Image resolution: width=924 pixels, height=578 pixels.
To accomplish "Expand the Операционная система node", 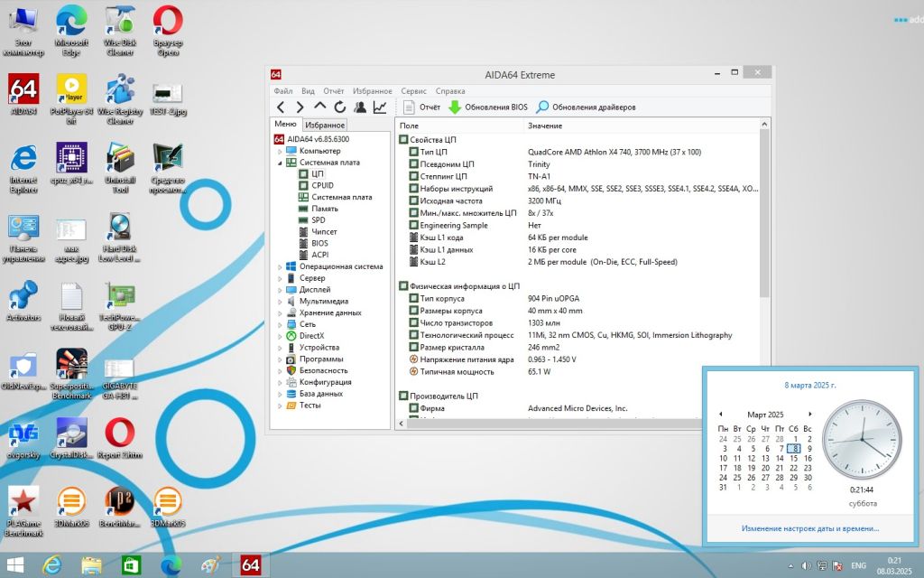I will pyautogui.click(x=280, y=267).
